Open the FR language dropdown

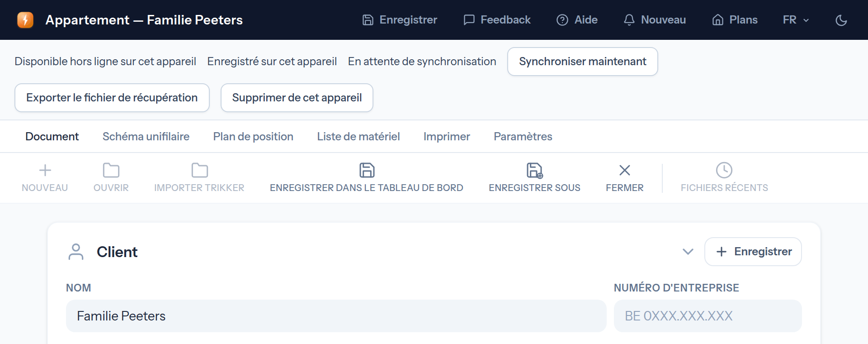click(x=796, y=20)
